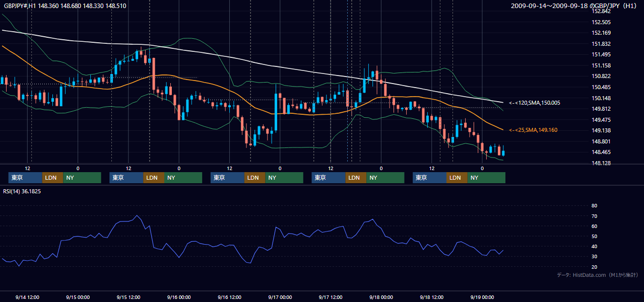Click RSI axis level 70

tap(594, 216)
